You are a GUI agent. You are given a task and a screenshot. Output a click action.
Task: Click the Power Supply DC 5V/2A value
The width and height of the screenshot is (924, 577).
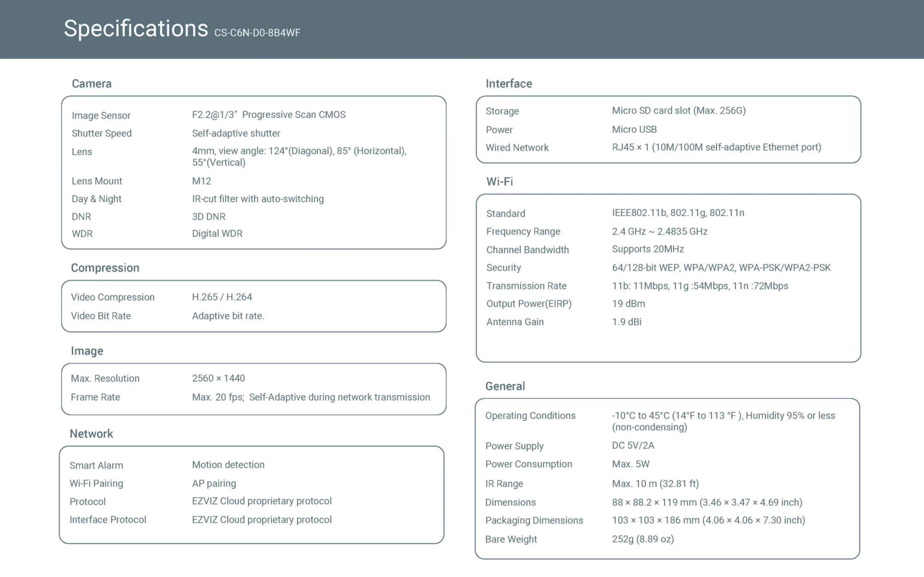click(x=633, y=445)
